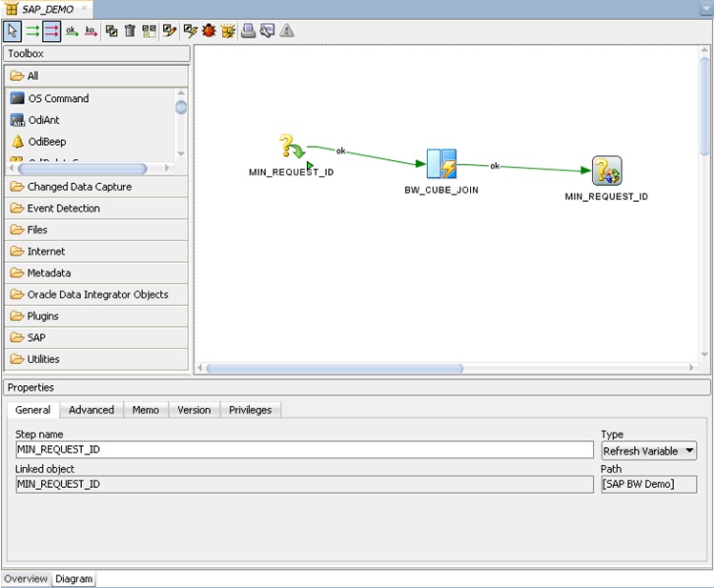Open the Type dropdown (Refresh Variable)

[649, 451]
